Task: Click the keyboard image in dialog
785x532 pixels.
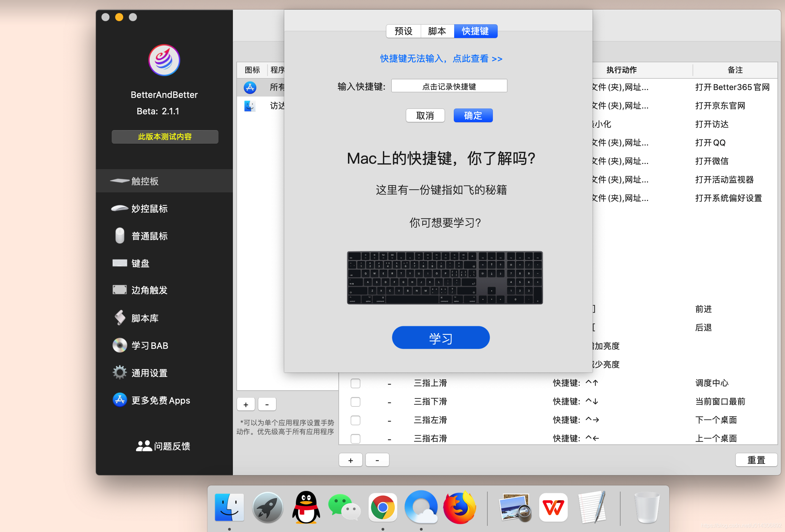Action: click(x=445, y=278)
